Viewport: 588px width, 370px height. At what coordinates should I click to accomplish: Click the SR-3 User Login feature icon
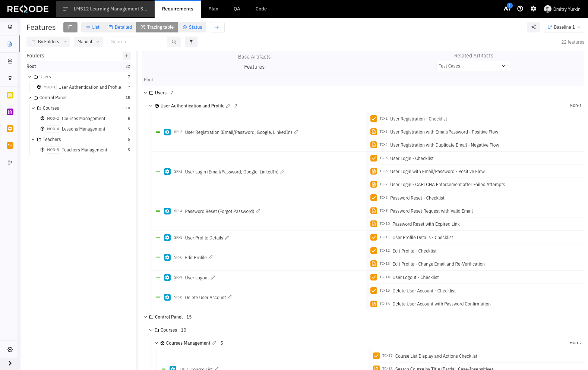coord(167,172)
